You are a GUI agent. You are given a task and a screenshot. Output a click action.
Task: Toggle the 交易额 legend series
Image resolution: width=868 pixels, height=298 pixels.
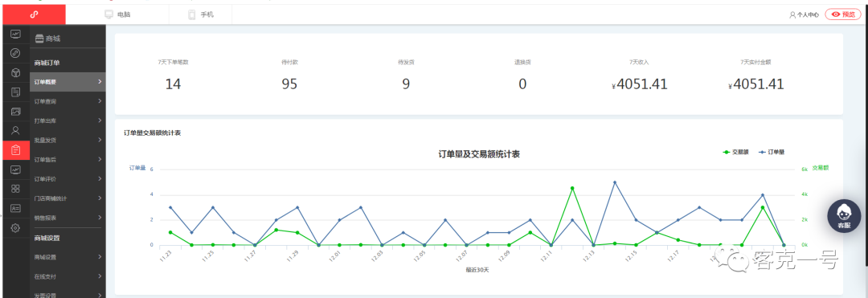[735, 152]
